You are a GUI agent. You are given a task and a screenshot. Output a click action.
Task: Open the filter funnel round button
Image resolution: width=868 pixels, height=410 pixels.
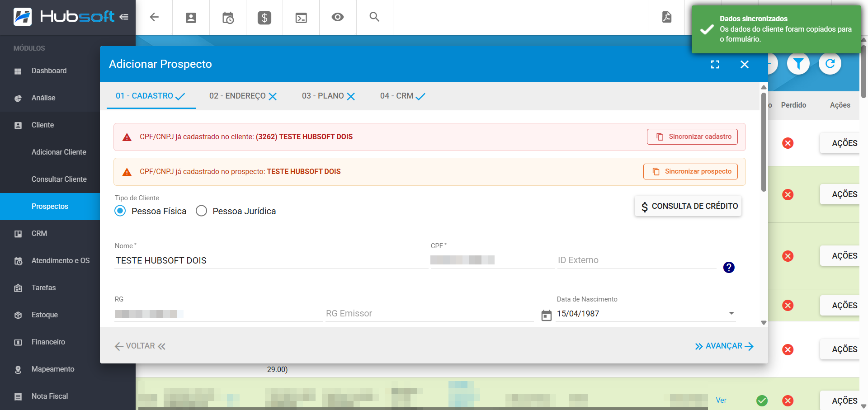[798, 63]
